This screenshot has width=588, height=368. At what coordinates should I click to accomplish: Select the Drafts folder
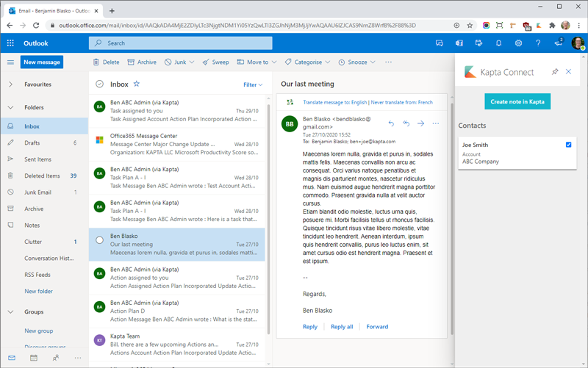(x=44, y=142)
